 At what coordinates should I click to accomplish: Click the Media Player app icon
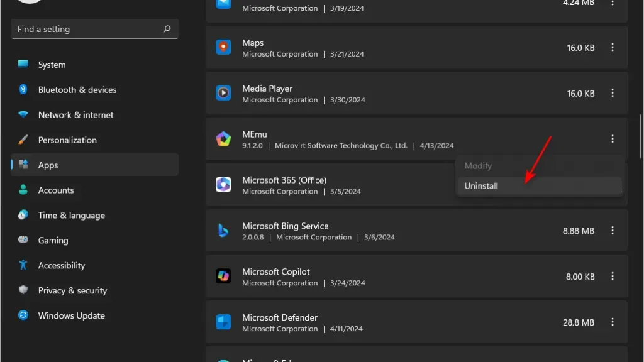[223, 93]
